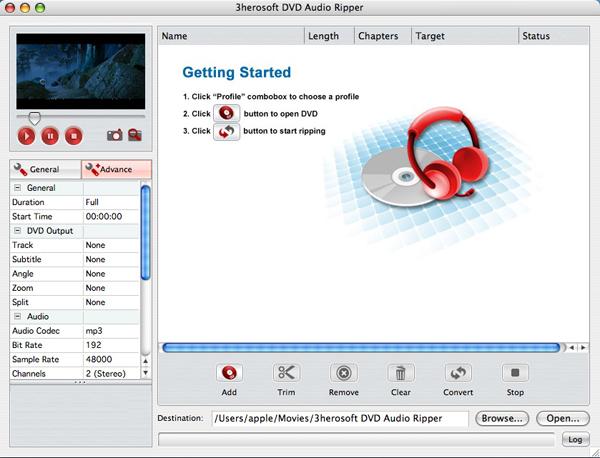Click the Open... button
The image size is (600, 458).
563,419
